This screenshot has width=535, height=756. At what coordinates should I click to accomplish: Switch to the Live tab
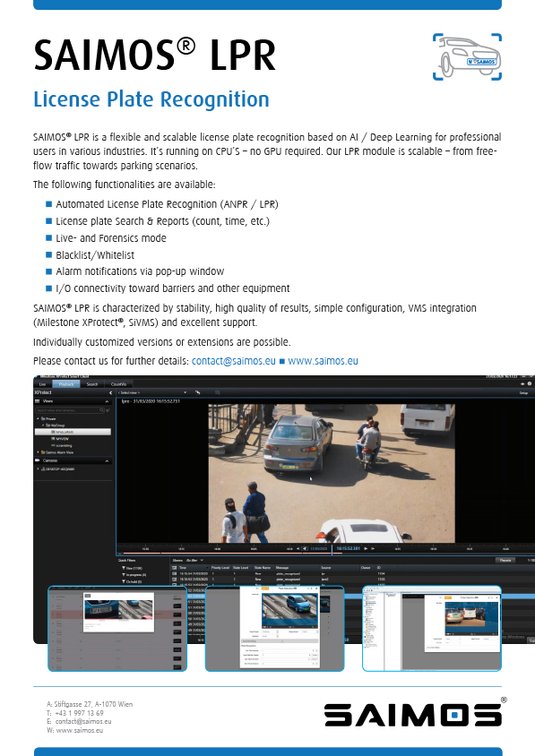point(42,384)
